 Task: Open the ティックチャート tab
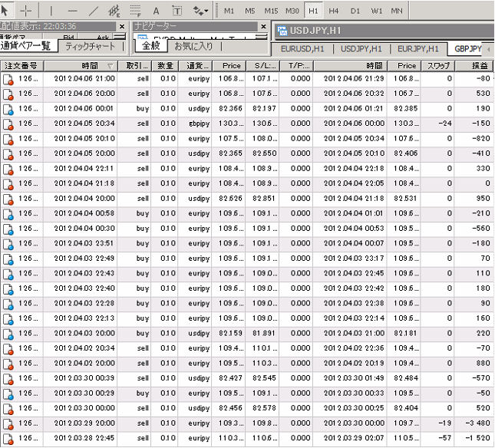pyautogui.click(x=91, y=47)
